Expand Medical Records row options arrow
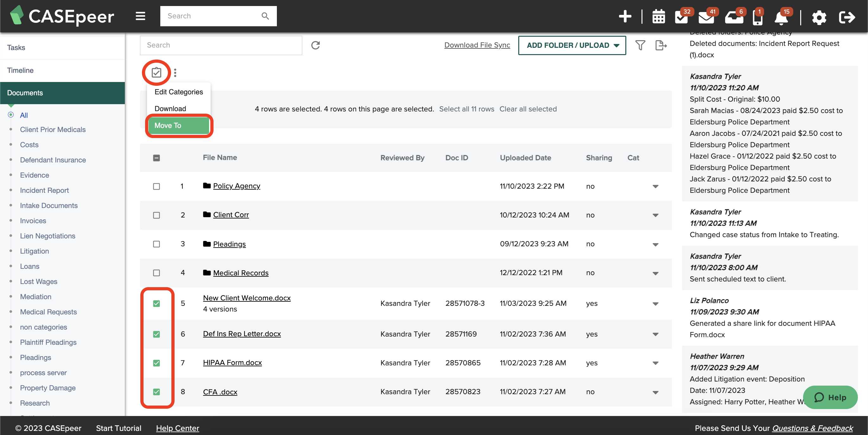 655,274
